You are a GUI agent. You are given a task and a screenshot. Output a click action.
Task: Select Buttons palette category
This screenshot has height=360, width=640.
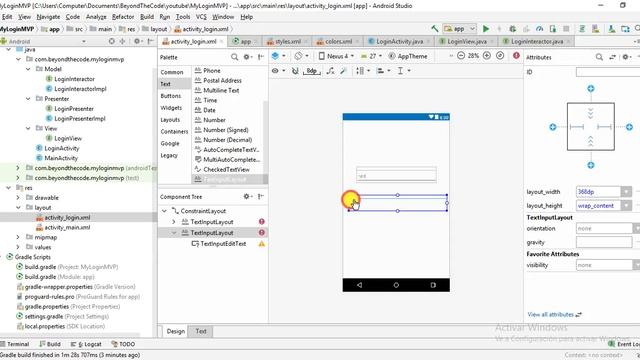[171, 96]
